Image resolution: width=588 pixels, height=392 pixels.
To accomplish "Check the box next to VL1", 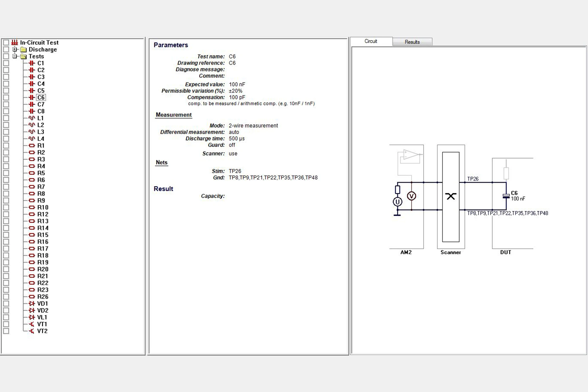I will coord(6,317).
